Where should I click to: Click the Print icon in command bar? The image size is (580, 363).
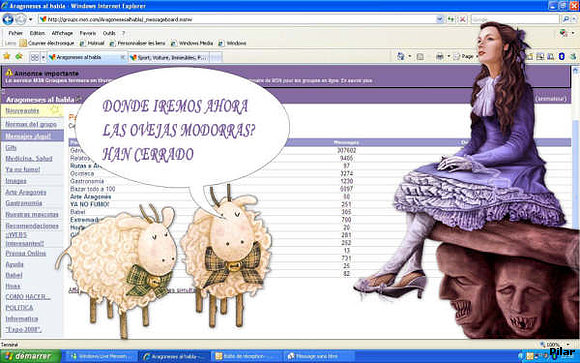[x=440, y=57]
